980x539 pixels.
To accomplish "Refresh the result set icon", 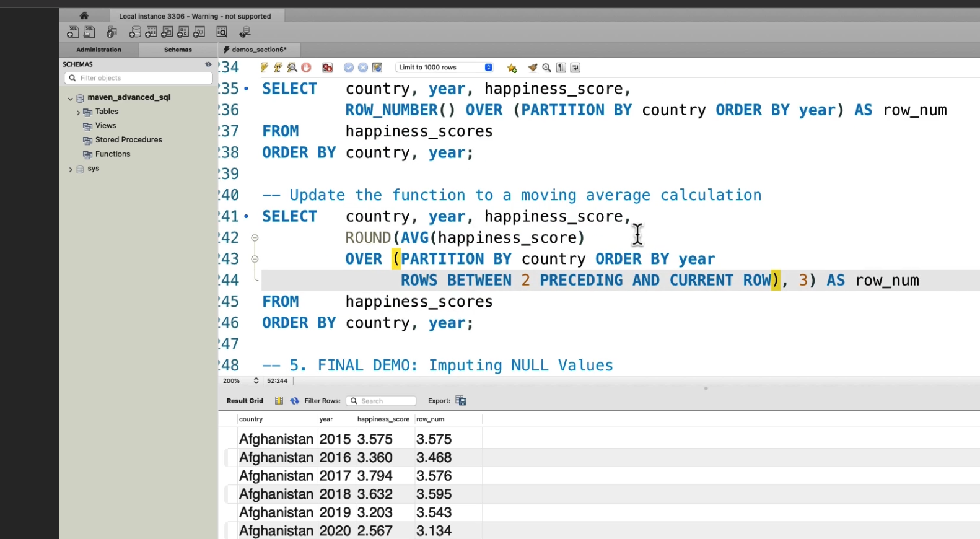I will pos(295,401).
